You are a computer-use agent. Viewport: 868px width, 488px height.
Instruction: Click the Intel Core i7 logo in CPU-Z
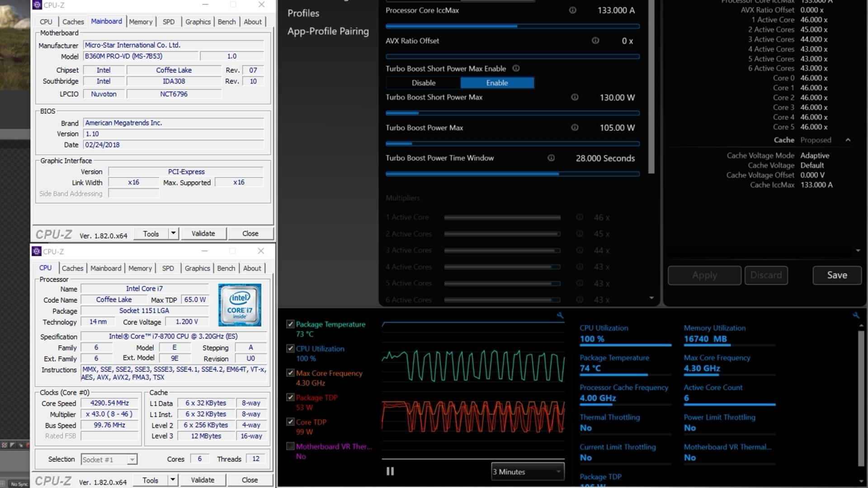[240, 305]
